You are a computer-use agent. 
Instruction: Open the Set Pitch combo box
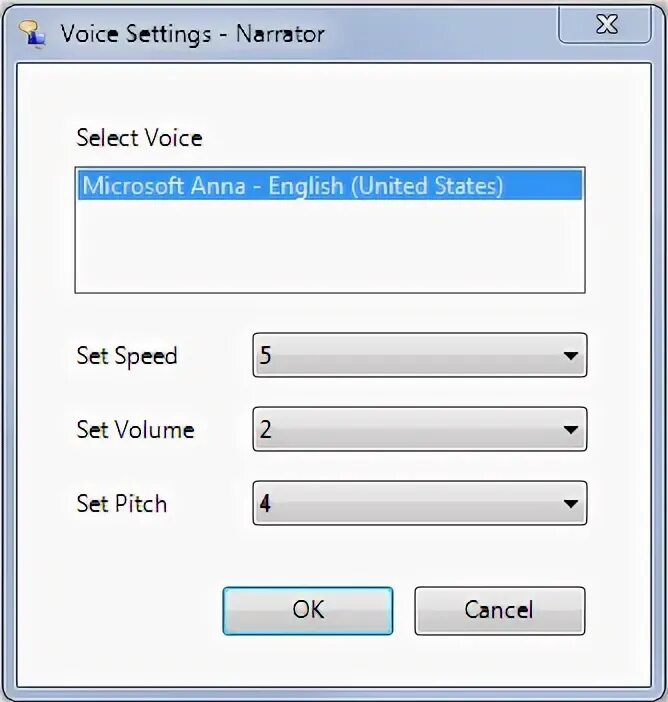pos(420,503)
